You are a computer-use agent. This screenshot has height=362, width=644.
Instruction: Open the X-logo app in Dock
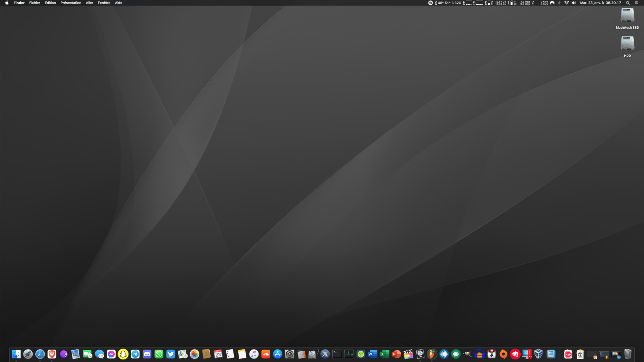pos(325,354)
